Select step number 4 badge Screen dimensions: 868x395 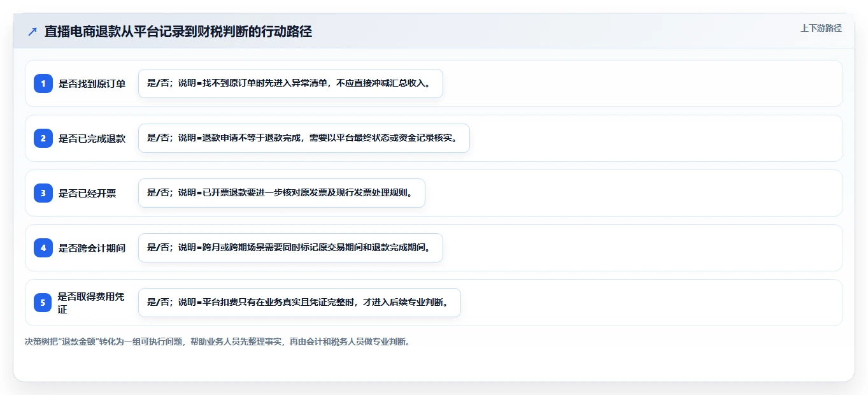(43, 248)
